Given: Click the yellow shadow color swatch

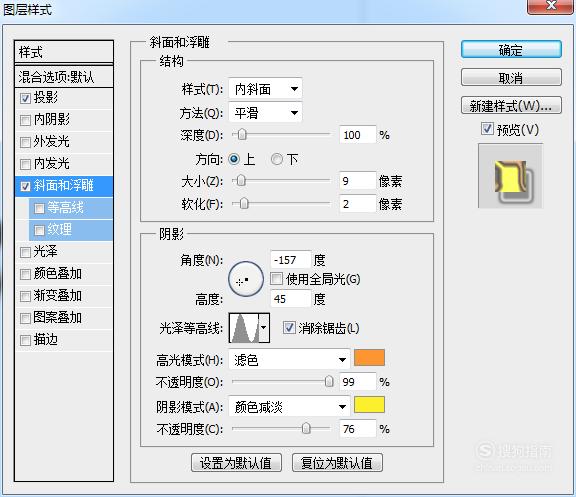Looking at the screenshot, I should [x=369, y=405].
